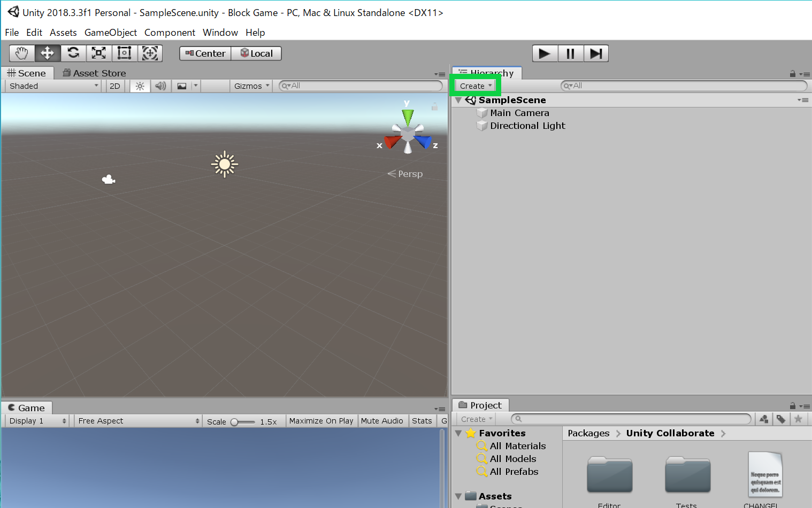
Task: Toggle scene lighting sun icon
Action: (140, 86)
